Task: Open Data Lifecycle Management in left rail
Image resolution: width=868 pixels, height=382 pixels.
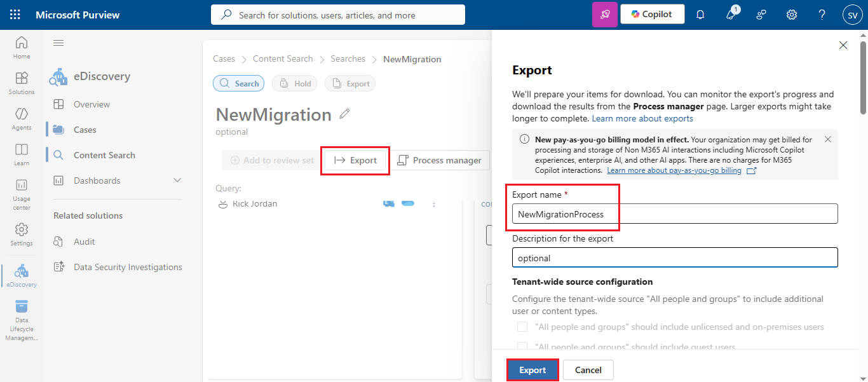Action: 22,320
